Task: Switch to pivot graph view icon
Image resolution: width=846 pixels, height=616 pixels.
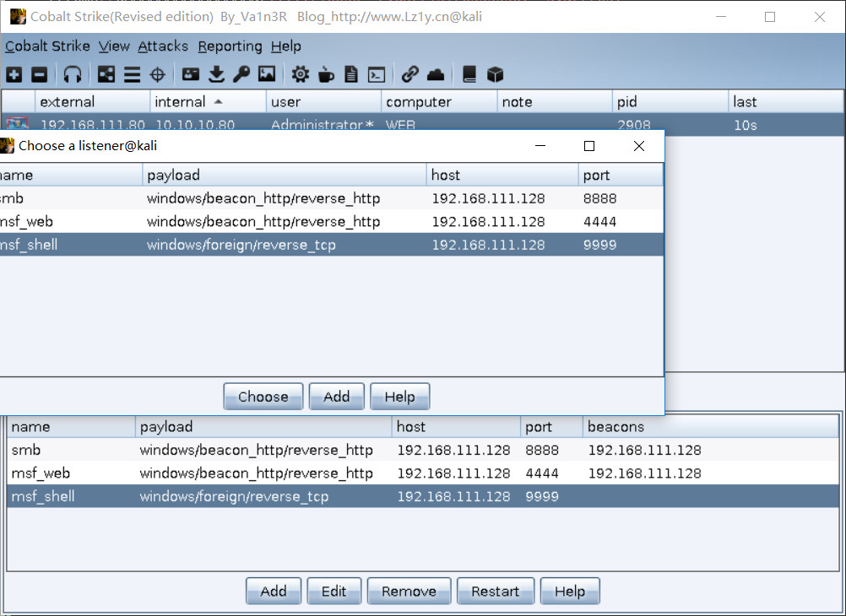Action: click(106, 74)
